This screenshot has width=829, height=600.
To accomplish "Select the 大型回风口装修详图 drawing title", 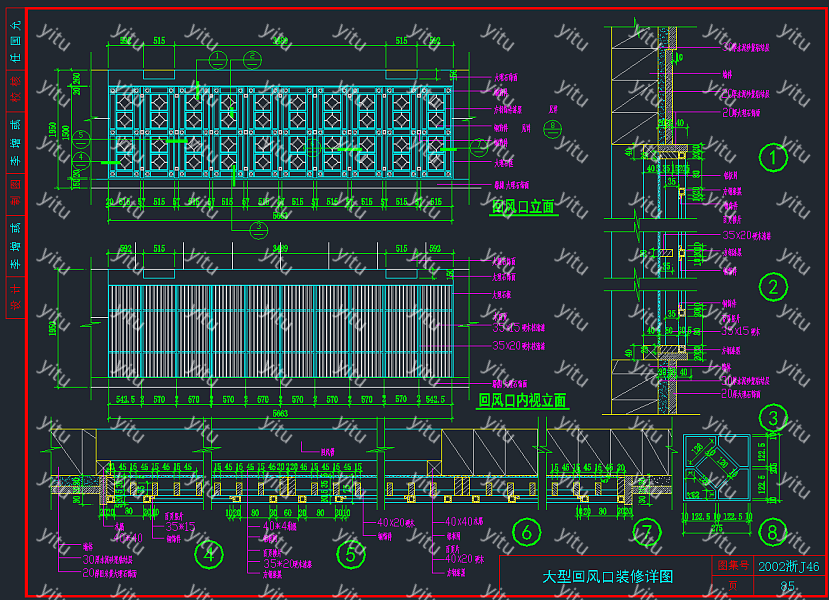I will (x=607, y=577).
